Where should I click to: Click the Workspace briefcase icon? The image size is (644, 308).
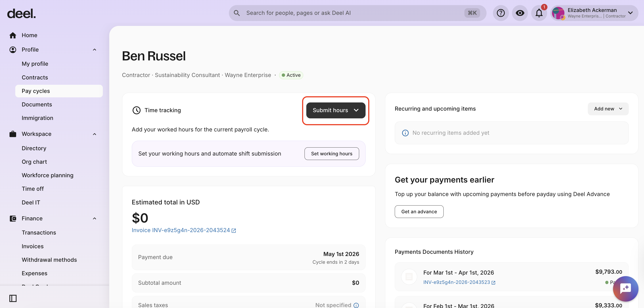13,134
